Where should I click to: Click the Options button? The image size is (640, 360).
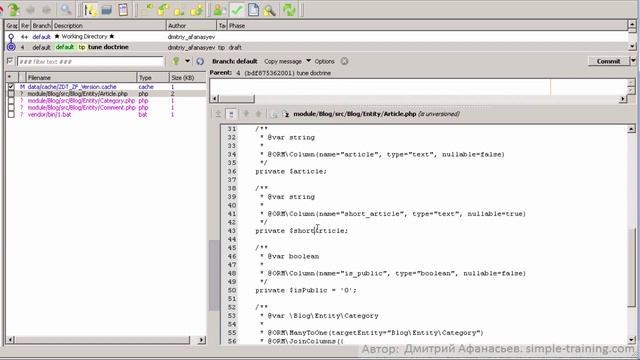pyautogui.click(x=324, y=61)
